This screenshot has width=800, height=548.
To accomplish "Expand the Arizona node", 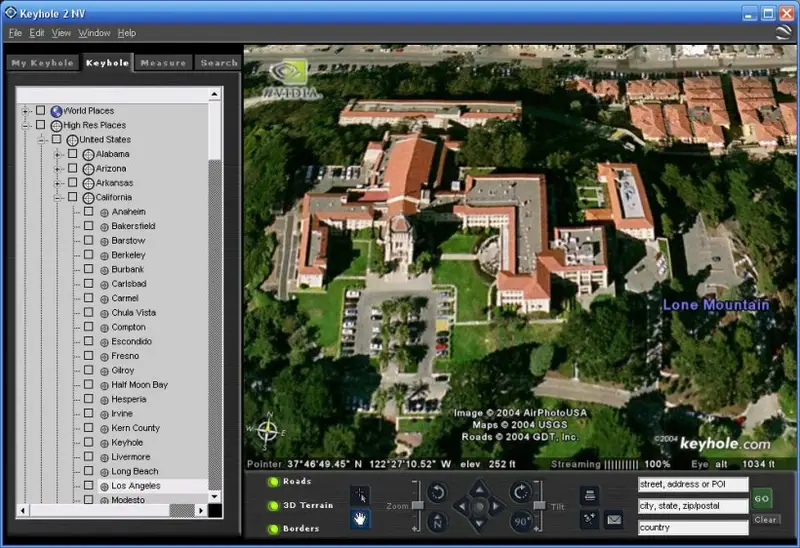I will pyautogui.click(x=57, y=168).
